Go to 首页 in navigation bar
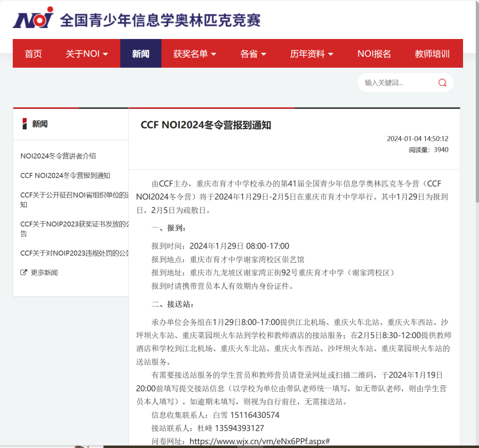The image size is (479, 448). point(33,54)
